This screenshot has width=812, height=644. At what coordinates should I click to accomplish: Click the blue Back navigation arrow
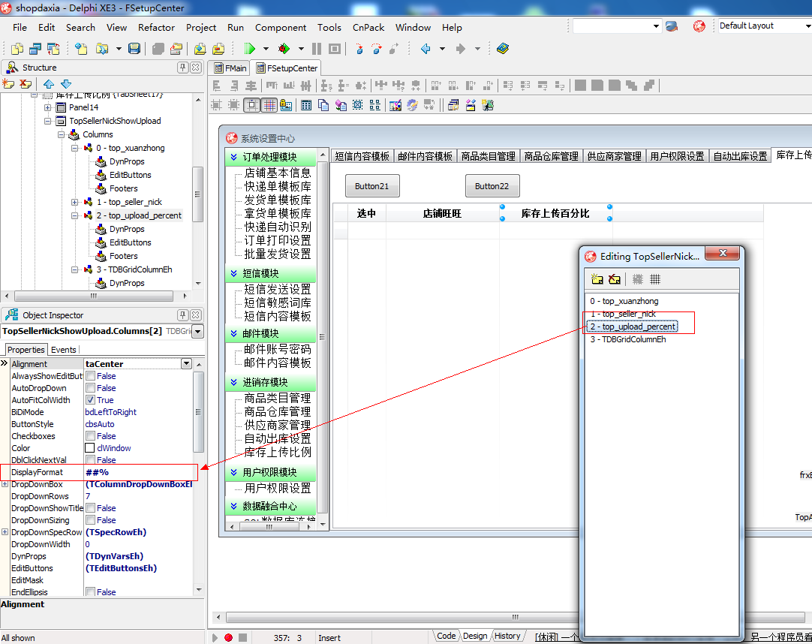point(426,49)
